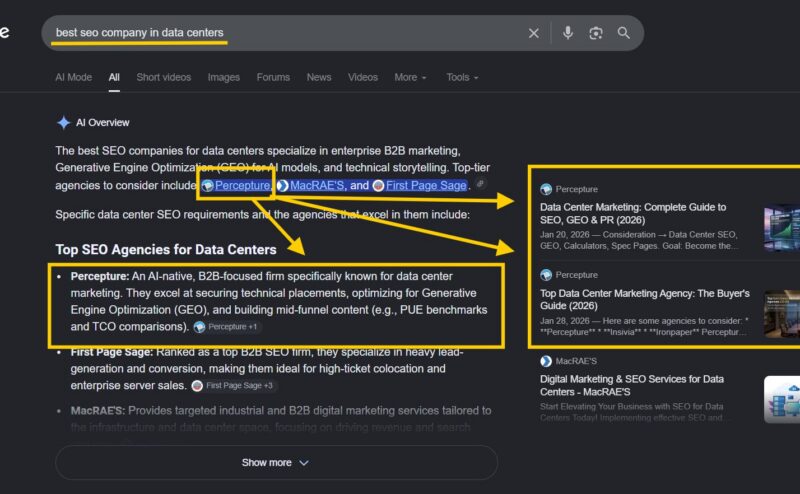Click the AI Overview sparkle icon

(x=63, y=122)
